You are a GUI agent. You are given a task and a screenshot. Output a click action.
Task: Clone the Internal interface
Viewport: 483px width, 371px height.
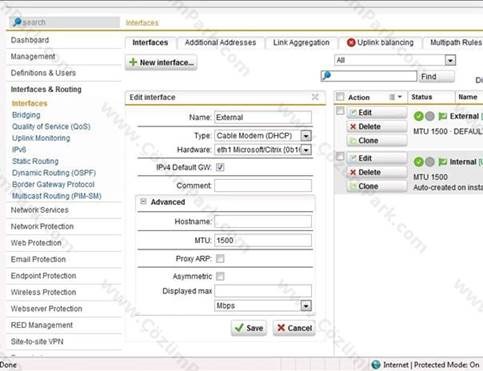377,186
